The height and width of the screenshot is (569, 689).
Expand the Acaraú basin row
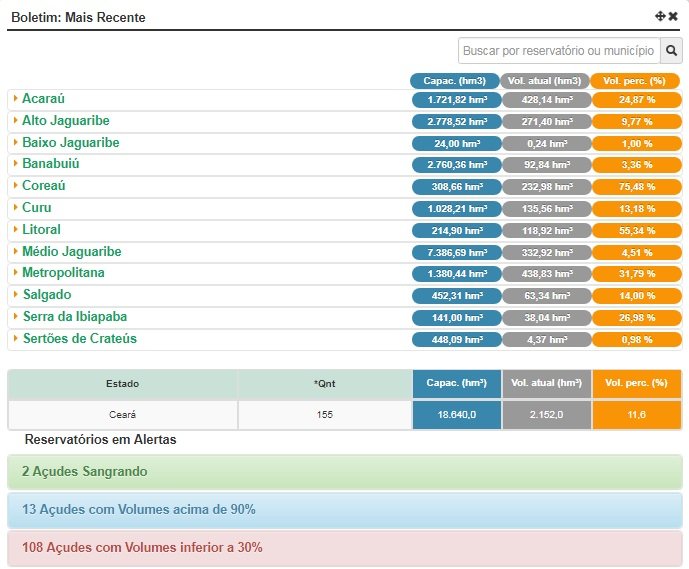point(43,99)
